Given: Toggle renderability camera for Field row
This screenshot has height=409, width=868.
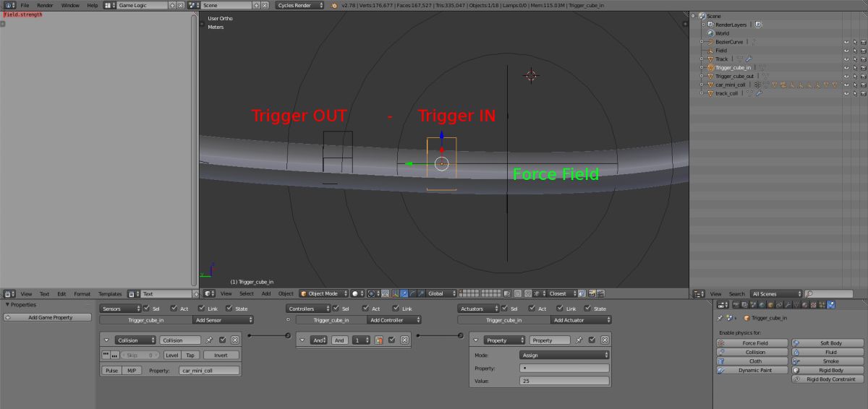Looking at the screenshot, I should click(x=863, y=51).
